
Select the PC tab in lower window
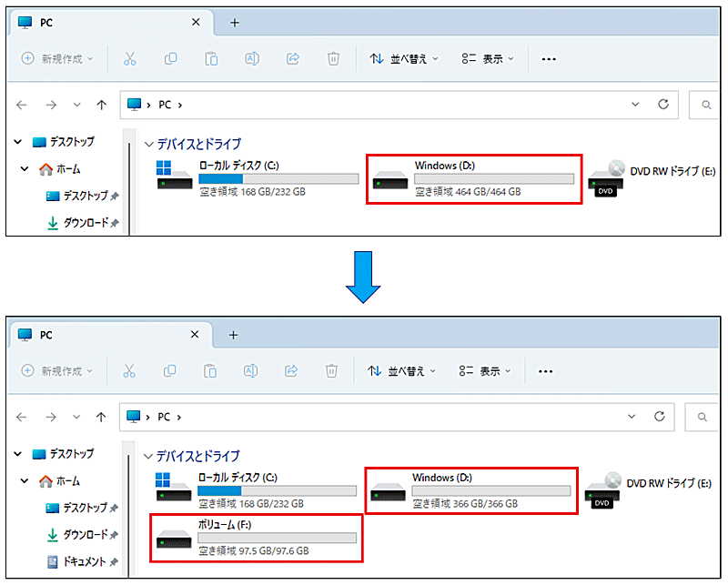(110, 335)
